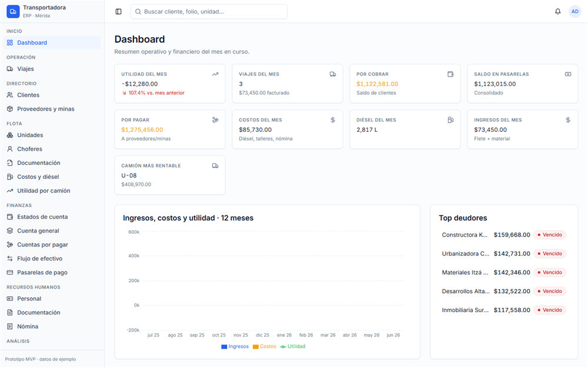This screenshot has height=368, width=588.
Task: Toggle Utilidad line in chart legend
Action: tap(292, 346)
